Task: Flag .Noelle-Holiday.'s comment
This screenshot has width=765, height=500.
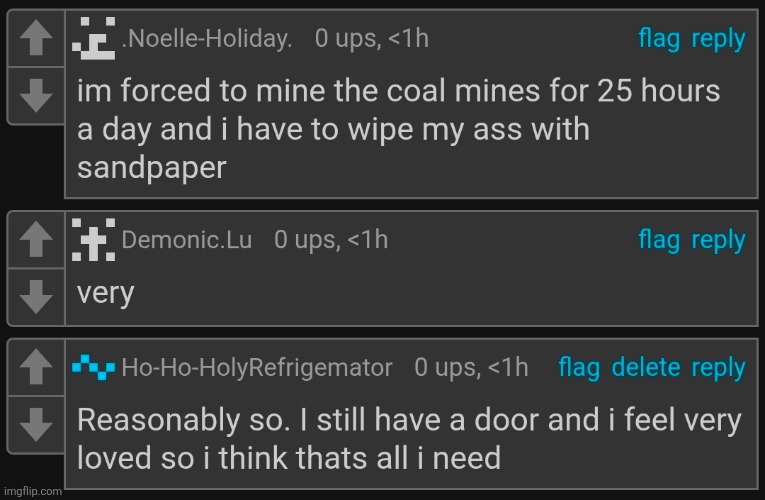Action: [x=659, y=39]
